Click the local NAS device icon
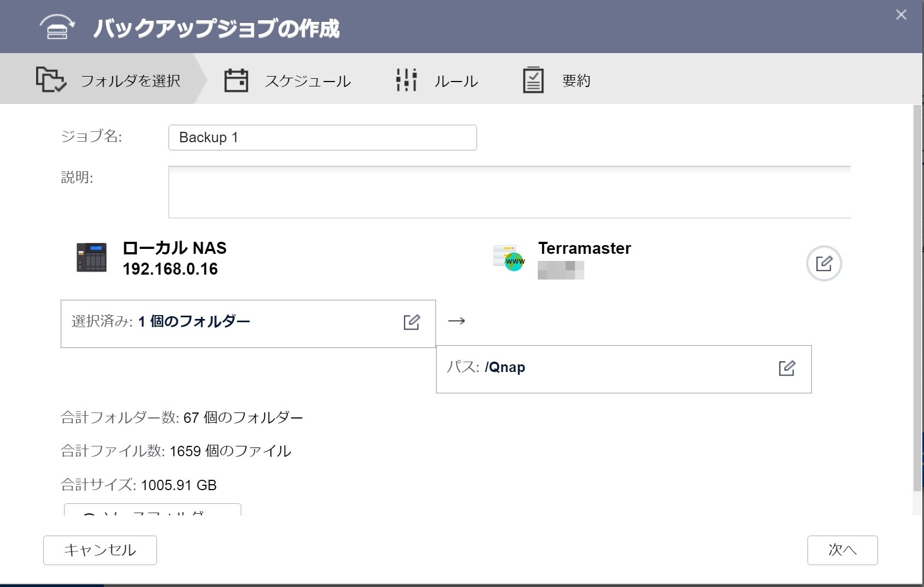This screenshot has height=587, width=924. pos(91,257)
